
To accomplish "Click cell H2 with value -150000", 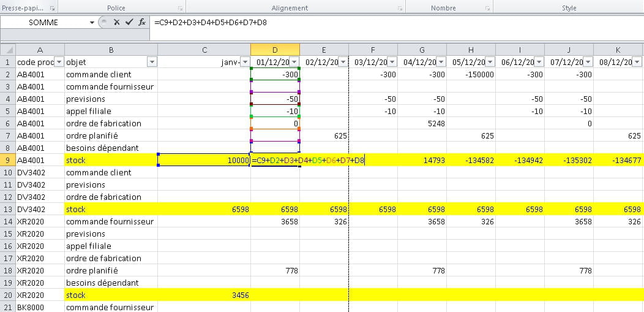I will tap(471, 74).
